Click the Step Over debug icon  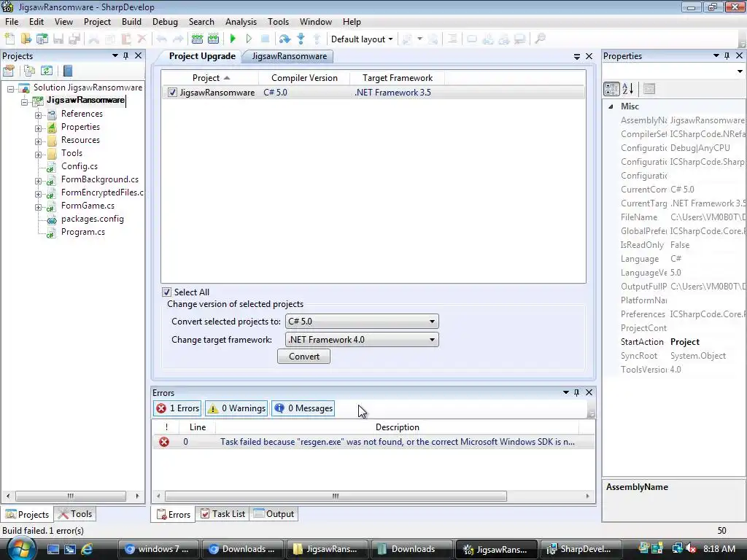[285, 39]
